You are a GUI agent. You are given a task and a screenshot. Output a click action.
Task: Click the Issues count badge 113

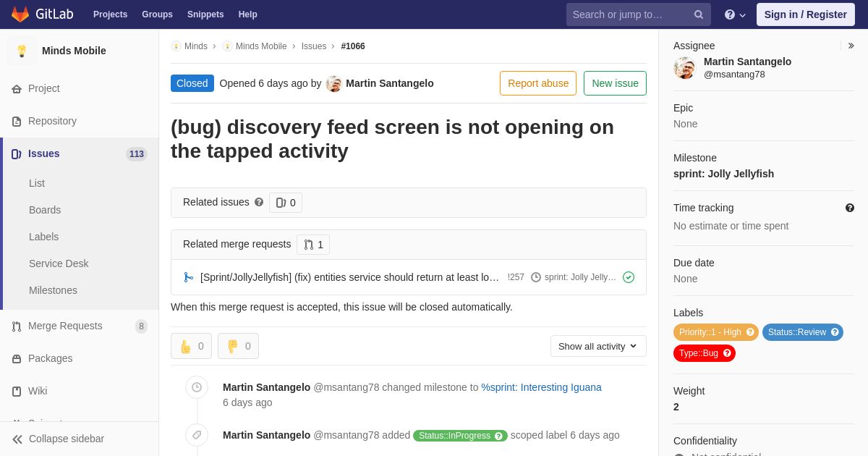[137, 154]
